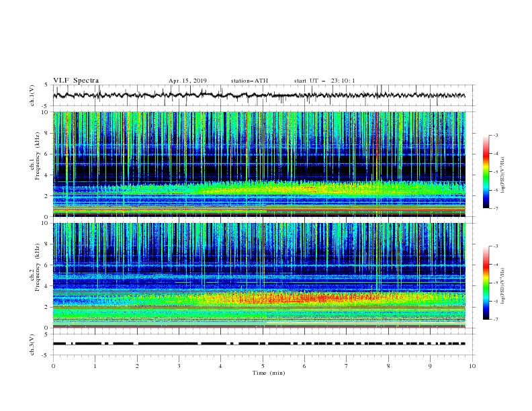Click time axis tick label "9"
The height and width of the screenshot is (411, 532).
pyautogui.click(x=430, y=366)
